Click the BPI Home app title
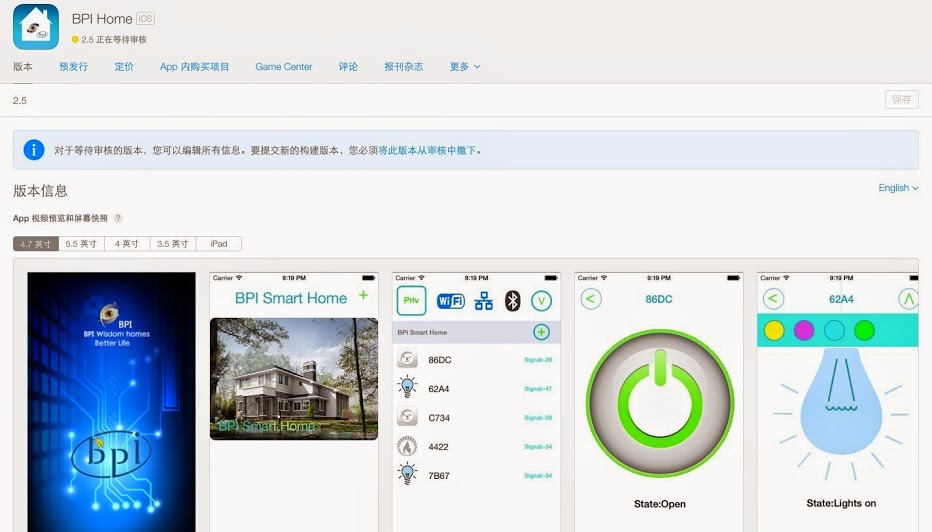The height and width of the screenshot is (532, 932). click(102, 19)
